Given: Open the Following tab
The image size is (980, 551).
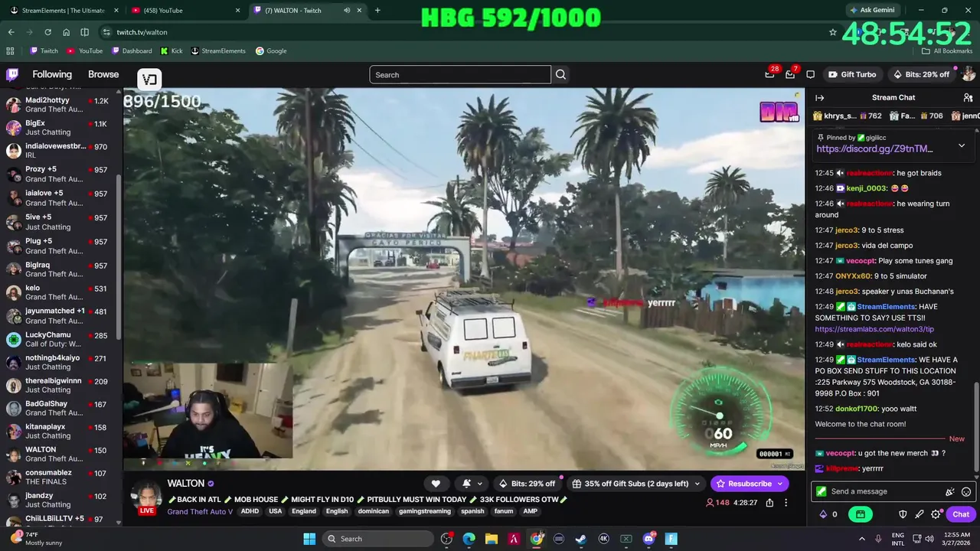Looking at the screenshot, I should click(x=52, y=74).
